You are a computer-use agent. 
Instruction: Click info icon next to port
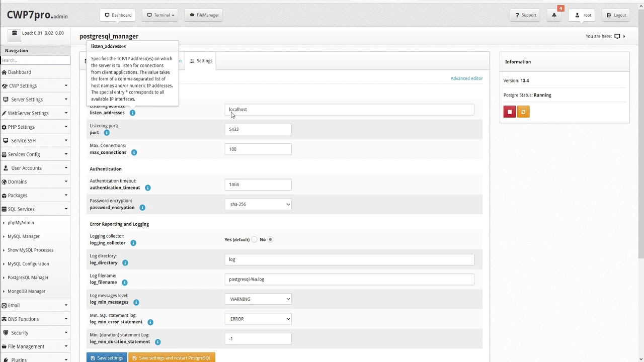pos(107,133)
